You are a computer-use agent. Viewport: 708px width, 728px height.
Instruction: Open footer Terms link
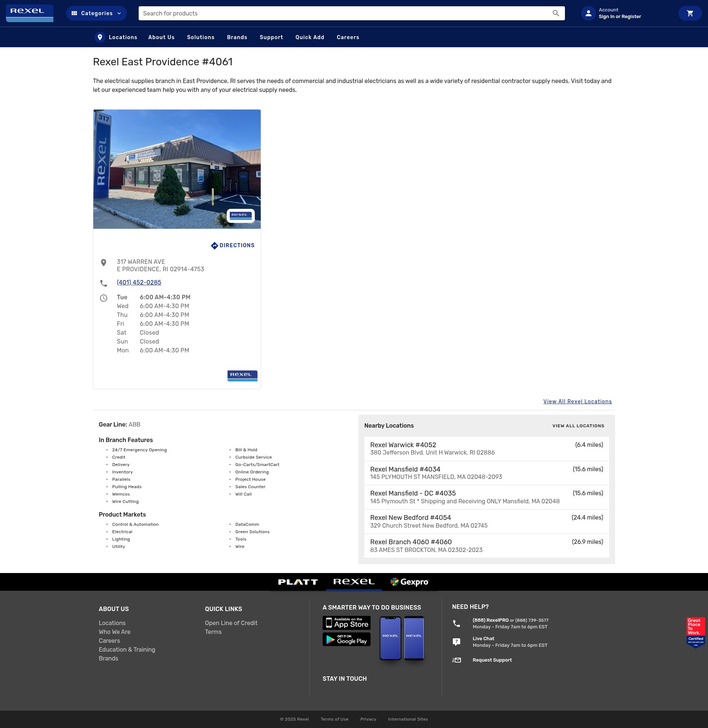click(213, 632)
